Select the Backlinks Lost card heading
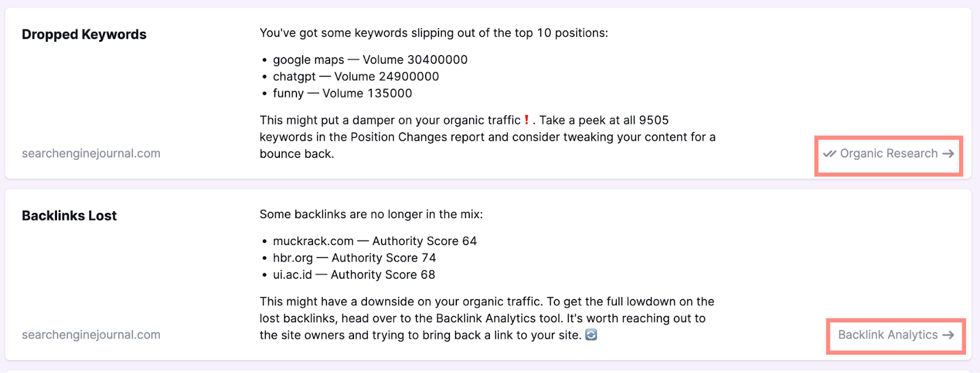 (69, 216)
